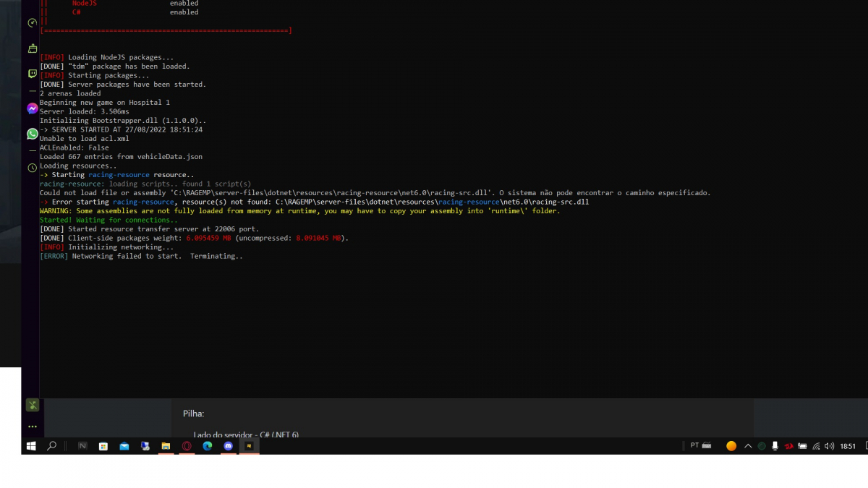Click the "[ERROR] Networking failed to start" line

click(141, 256)
